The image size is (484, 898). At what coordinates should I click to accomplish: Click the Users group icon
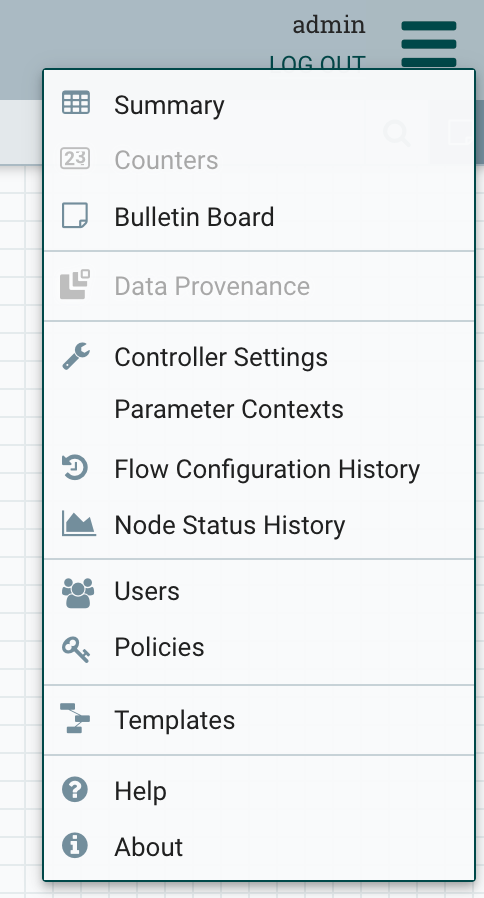78,593
